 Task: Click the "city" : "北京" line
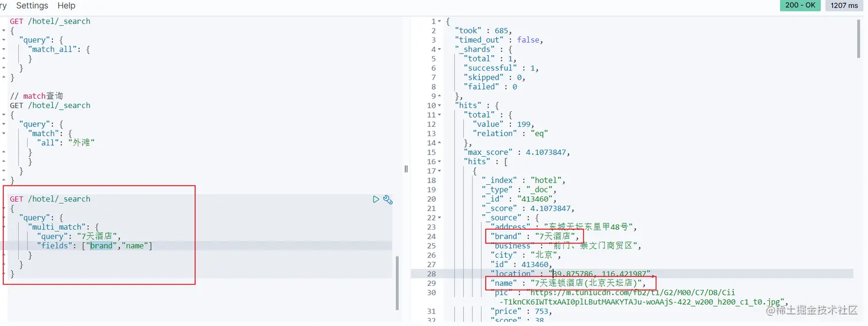(525, 255)
